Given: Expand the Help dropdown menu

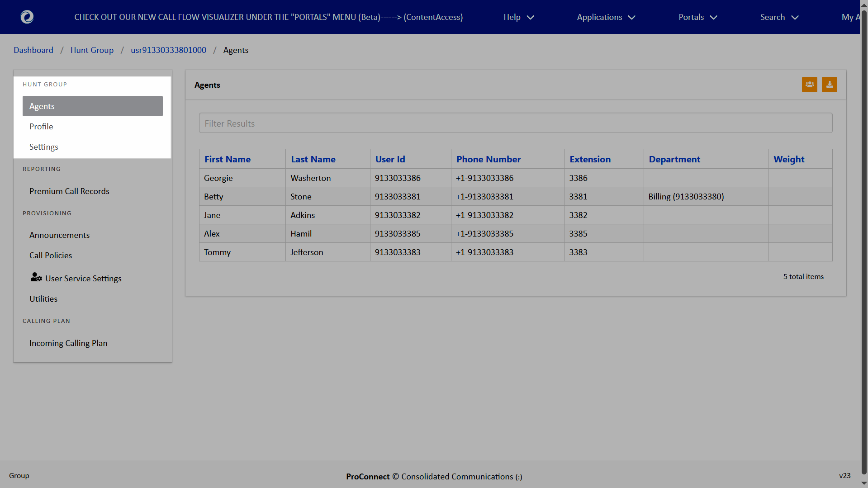Looking at the screenshot, I should 518,17.
